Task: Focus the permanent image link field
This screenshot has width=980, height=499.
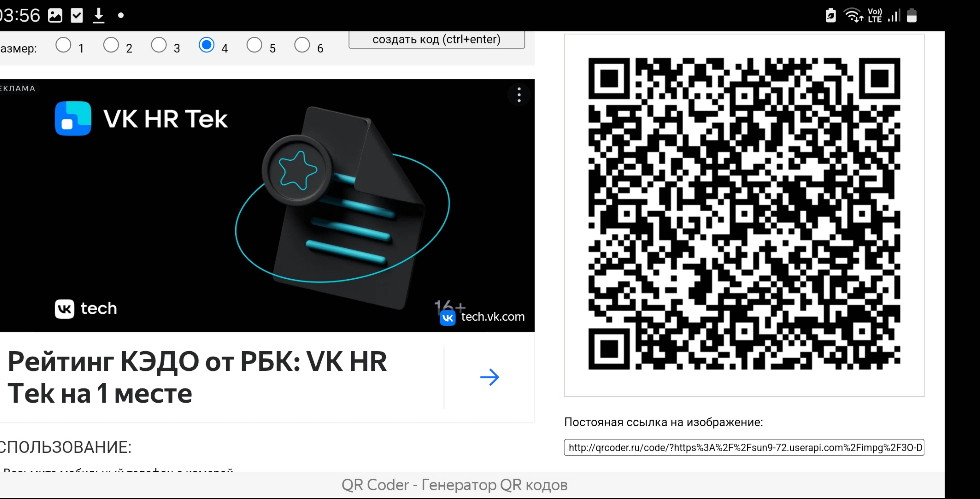Action: [x=744, y=448]
